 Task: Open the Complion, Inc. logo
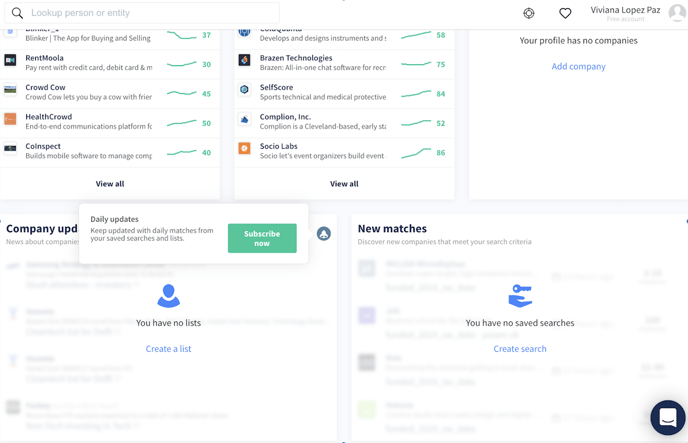click(244, 119)
